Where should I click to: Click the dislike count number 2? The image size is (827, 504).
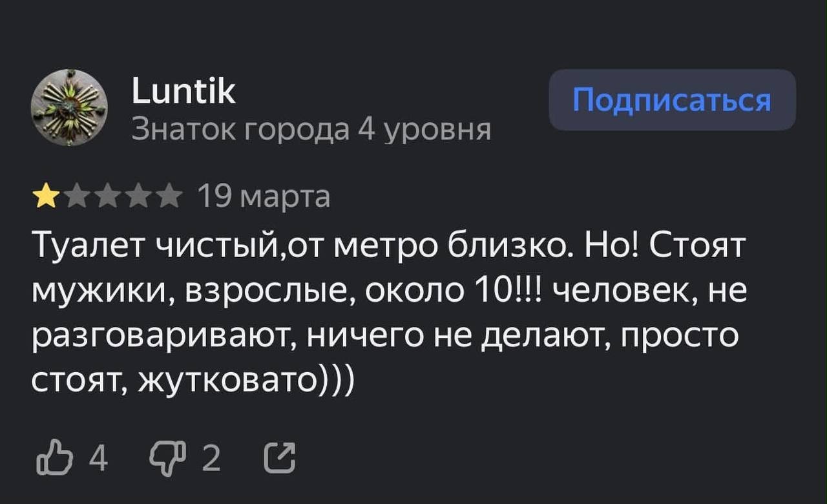pyautogui.click(x=212, y=459)
